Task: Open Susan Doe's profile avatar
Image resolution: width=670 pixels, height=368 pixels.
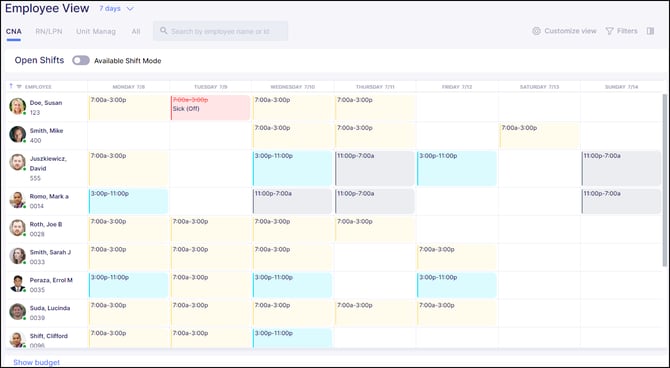Action: tap(18, 106)
